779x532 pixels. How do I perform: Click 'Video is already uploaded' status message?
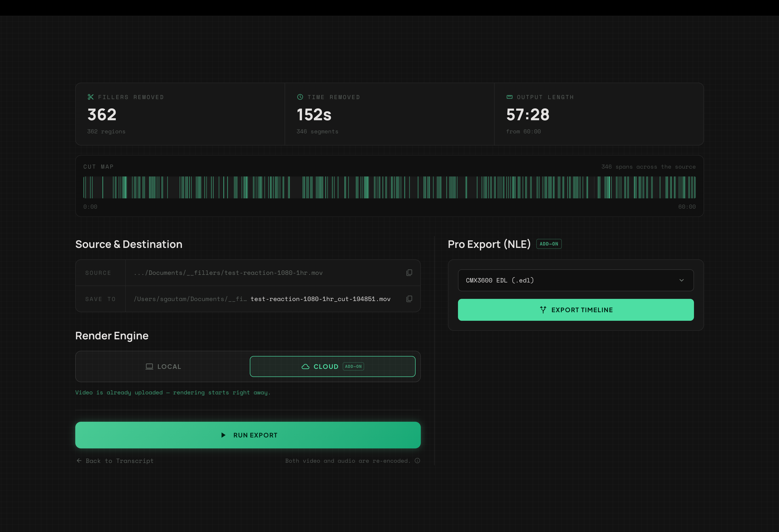173,392
